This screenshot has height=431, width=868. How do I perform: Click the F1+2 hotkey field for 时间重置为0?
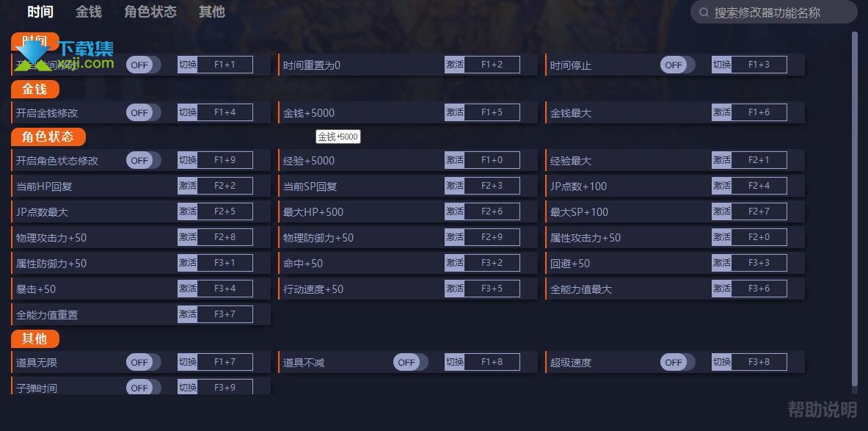coord(492,65)
